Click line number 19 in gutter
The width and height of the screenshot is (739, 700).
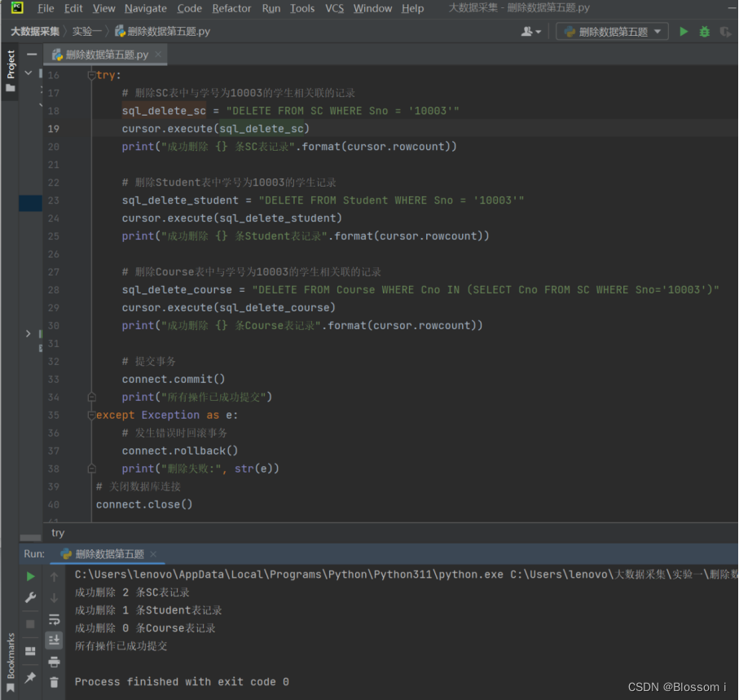54,129
